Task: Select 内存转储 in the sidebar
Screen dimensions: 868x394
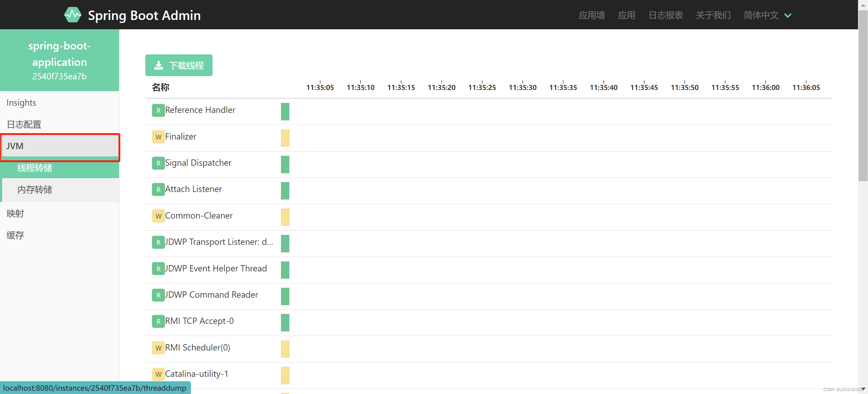Action: tap(35, 190)
